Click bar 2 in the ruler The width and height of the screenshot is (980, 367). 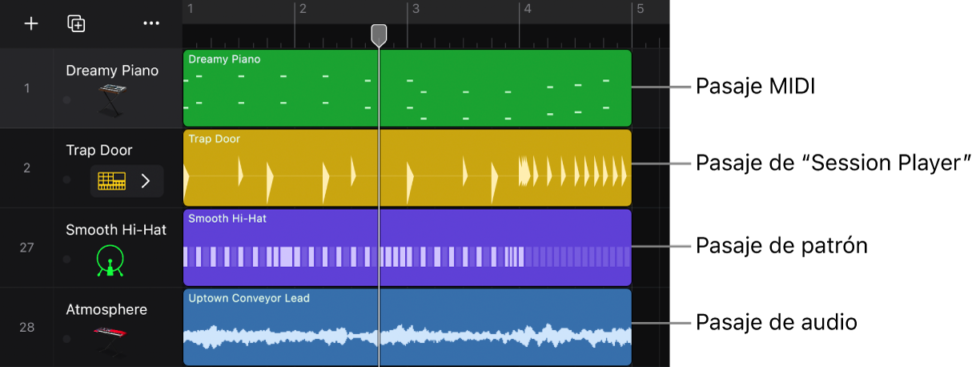coord(303,10)
